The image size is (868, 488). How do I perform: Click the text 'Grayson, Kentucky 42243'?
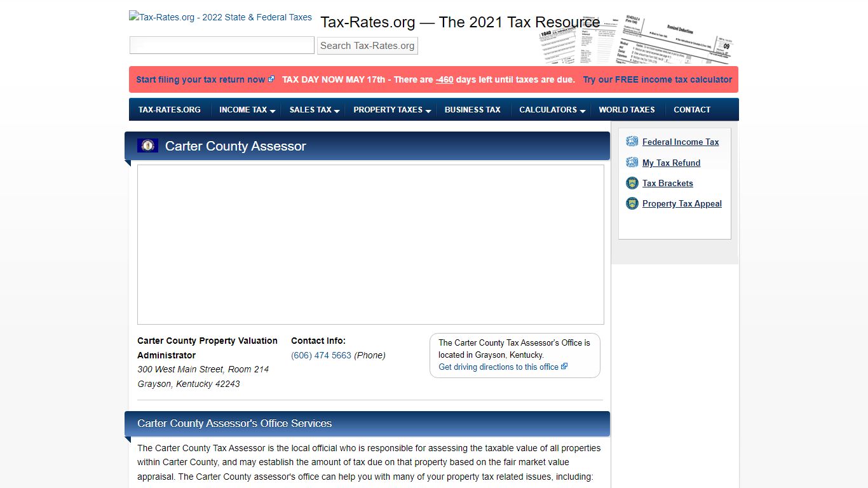[189, 384]
